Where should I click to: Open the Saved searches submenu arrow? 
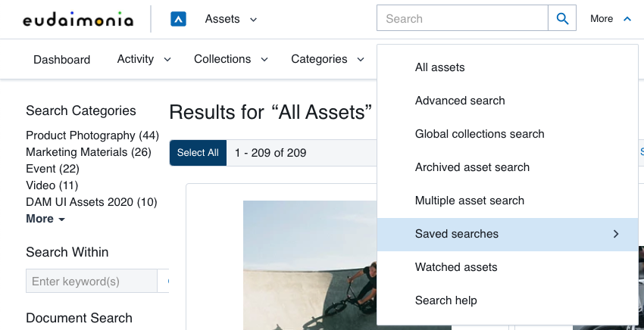(x=616, y=234)
